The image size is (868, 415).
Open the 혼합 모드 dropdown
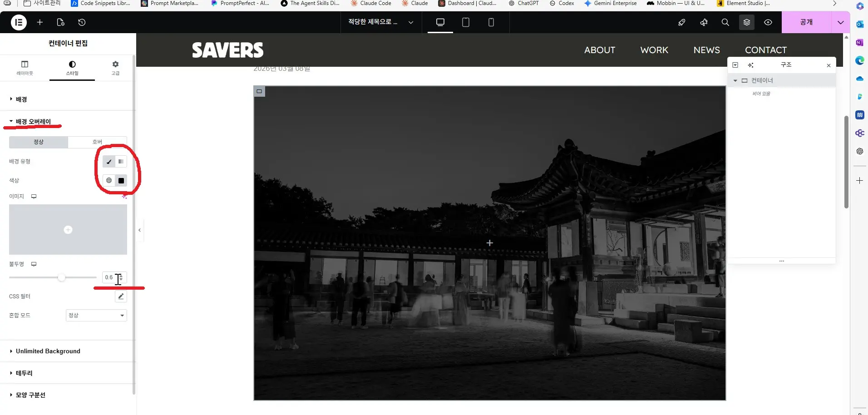[x=96, y=316]
